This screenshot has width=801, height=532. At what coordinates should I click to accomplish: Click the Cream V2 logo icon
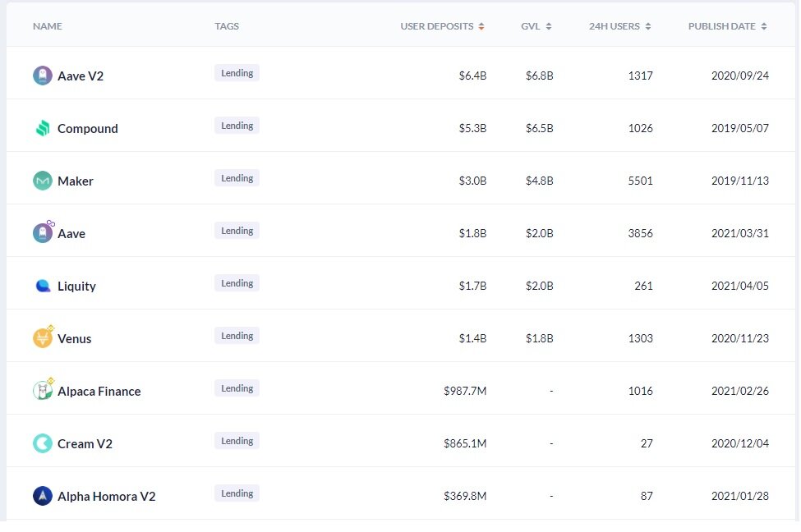tap(43, 443)
